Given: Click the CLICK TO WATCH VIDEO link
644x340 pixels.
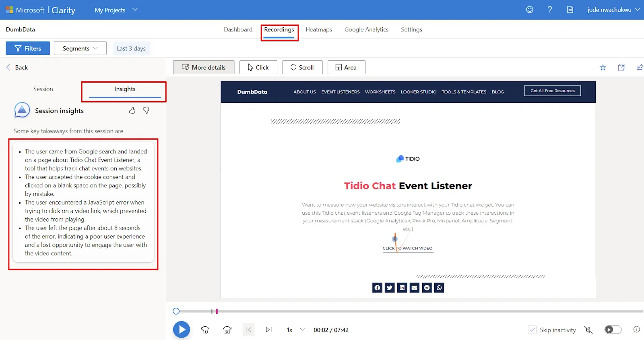Looking at the screenshot, I should [x=407, y=248].
